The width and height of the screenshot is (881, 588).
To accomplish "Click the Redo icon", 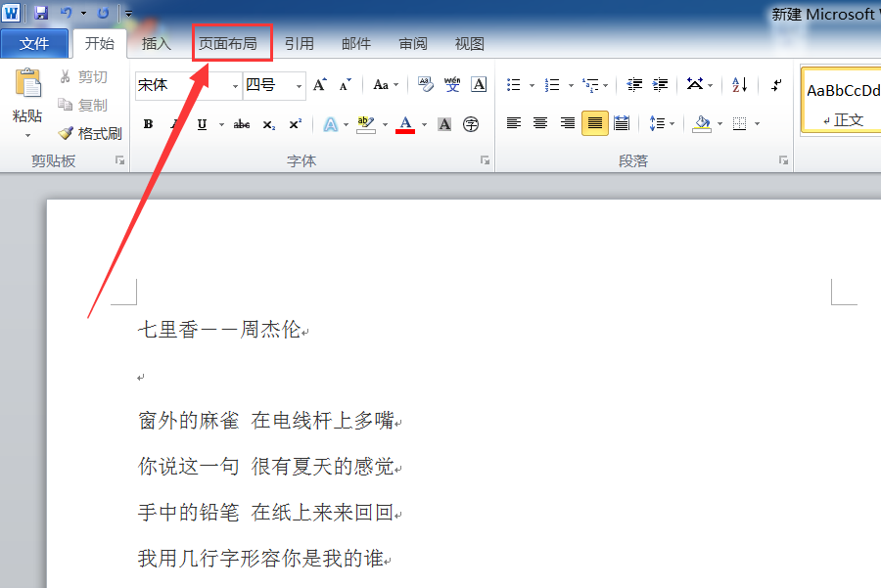I will click(103, 13).
